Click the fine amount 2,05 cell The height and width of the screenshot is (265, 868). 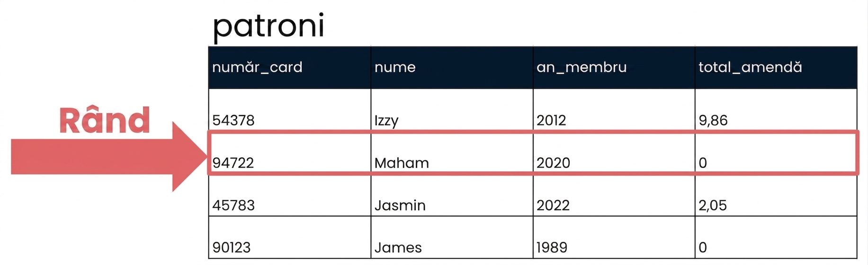click(776, 195)
